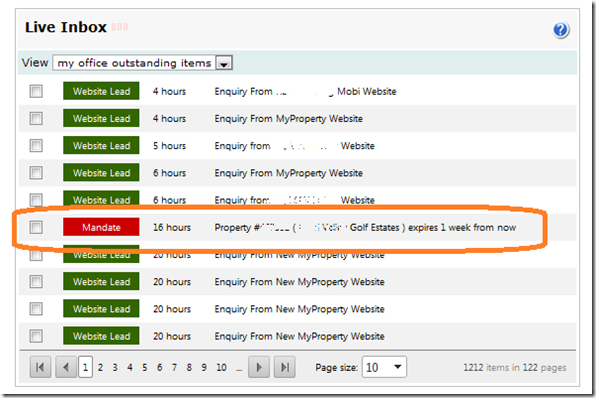The height and width of the screenshot is (398, 596).
Task: Open the Golf Estates mandate expiry message
Action: tap(365, 227)
